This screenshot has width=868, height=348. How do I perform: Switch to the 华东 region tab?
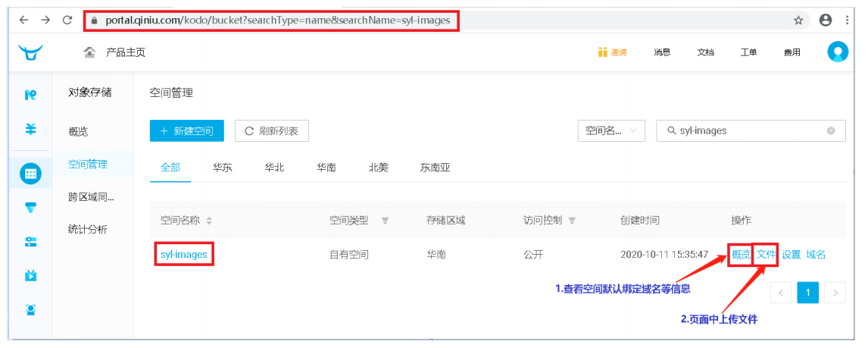(222, 168)
